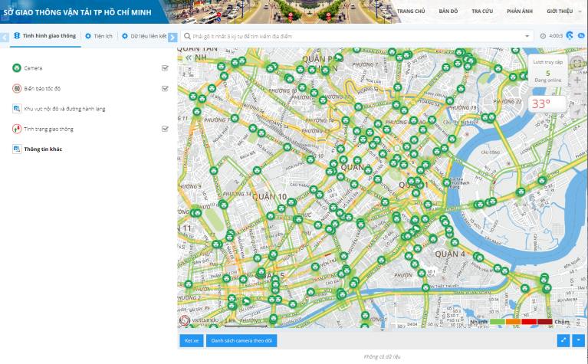
Task: Click the map zoom out minus button
Action: [577, 96]
